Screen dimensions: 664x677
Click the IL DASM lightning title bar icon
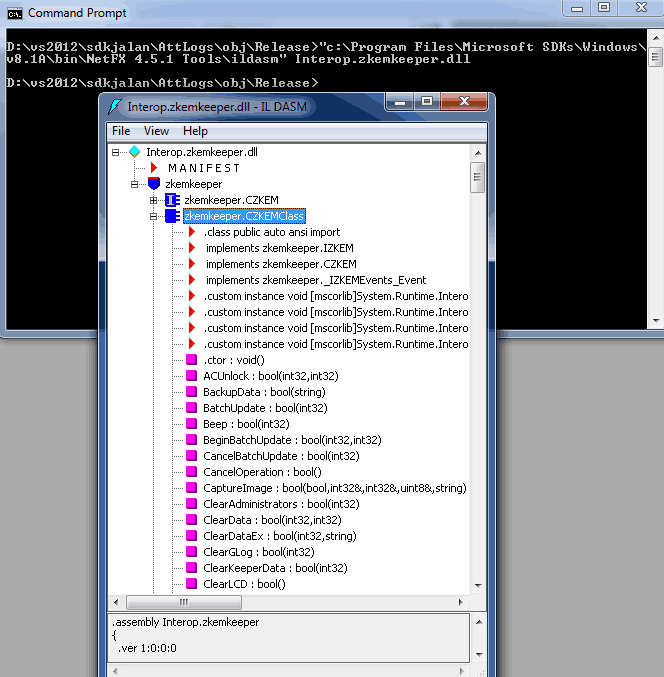point(115,106)
